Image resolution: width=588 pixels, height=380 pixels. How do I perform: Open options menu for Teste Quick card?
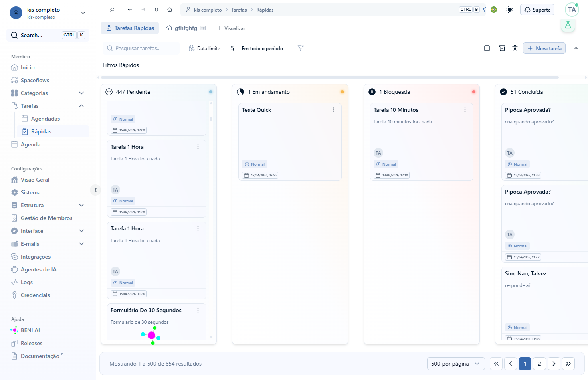coord(333,110)
